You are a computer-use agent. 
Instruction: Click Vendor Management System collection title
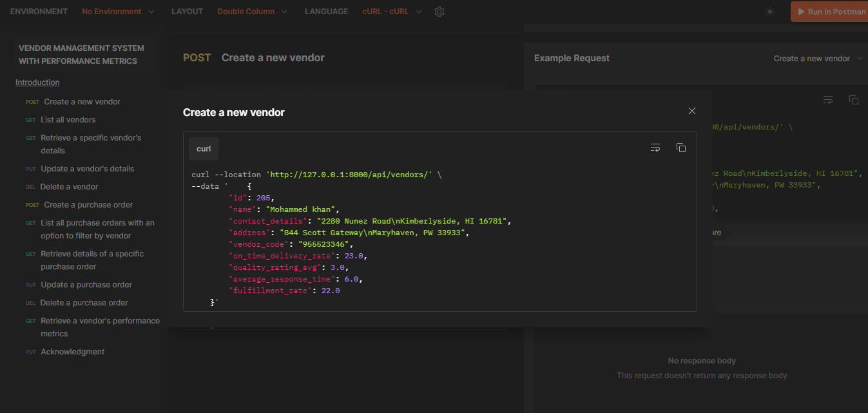(81, 55)
